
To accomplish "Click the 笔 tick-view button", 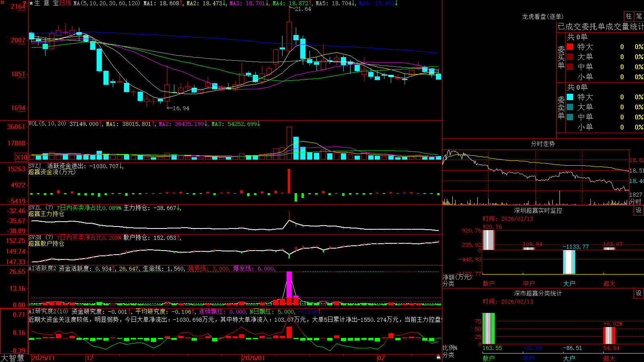I will tap(639, 16).
